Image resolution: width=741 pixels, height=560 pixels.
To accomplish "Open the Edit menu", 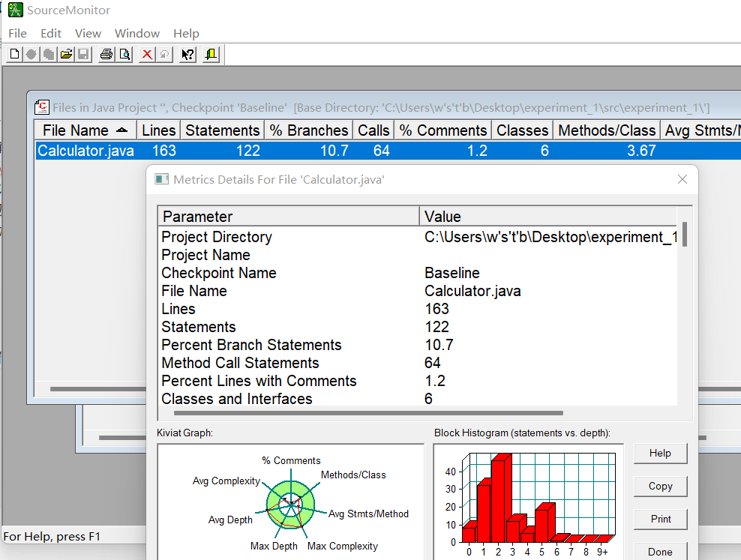I will click(x=50, y=34).
